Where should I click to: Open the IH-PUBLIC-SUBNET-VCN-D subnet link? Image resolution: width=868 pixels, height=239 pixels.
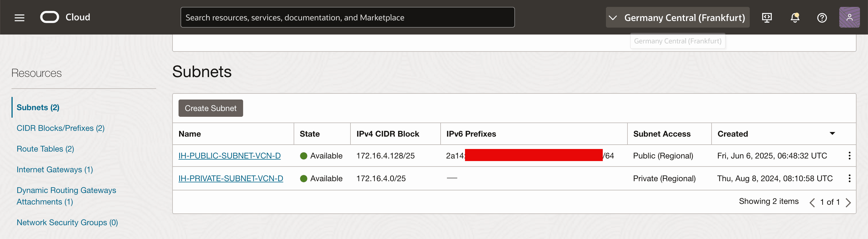[229, 156]
